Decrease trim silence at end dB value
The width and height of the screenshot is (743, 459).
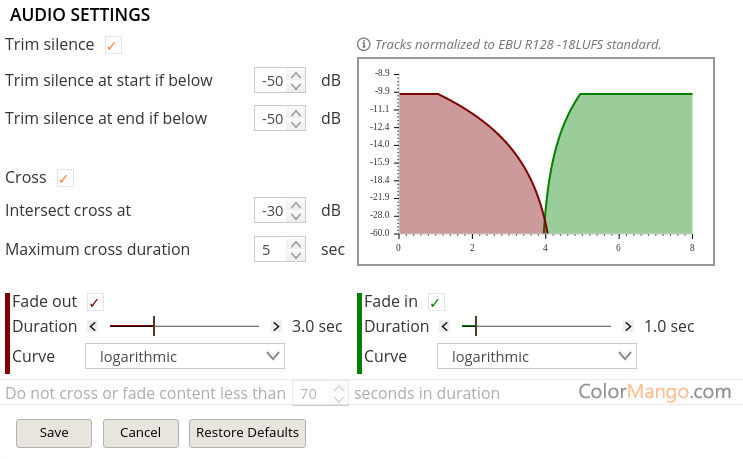(x=295, y=125)
